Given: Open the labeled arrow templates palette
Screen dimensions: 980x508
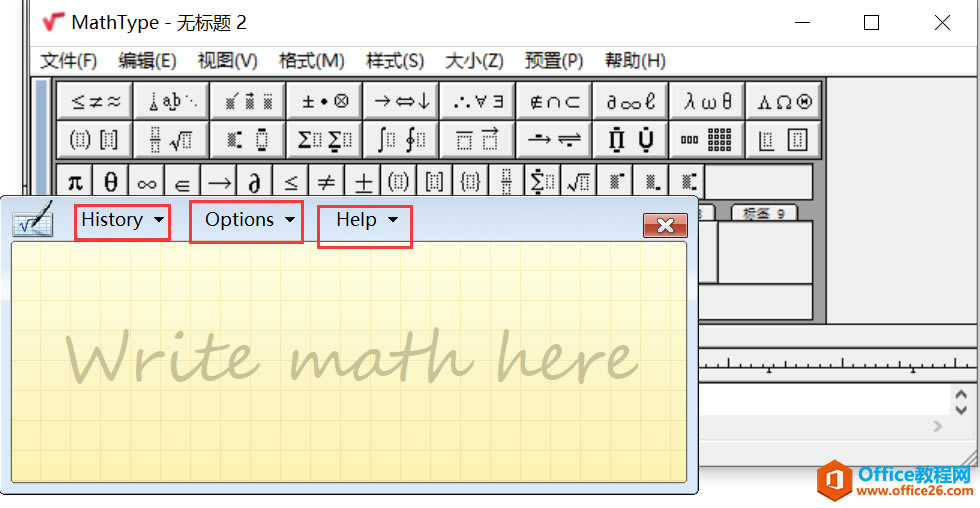Looking at the screenshot, I should tap(554, 139).
